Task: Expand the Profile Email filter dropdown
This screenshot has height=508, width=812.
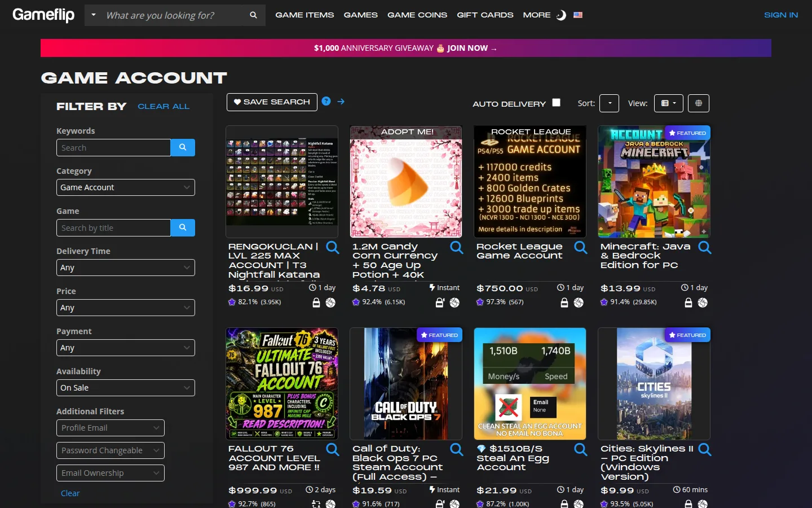Action: pyautogui.click(x=111, y=428)
